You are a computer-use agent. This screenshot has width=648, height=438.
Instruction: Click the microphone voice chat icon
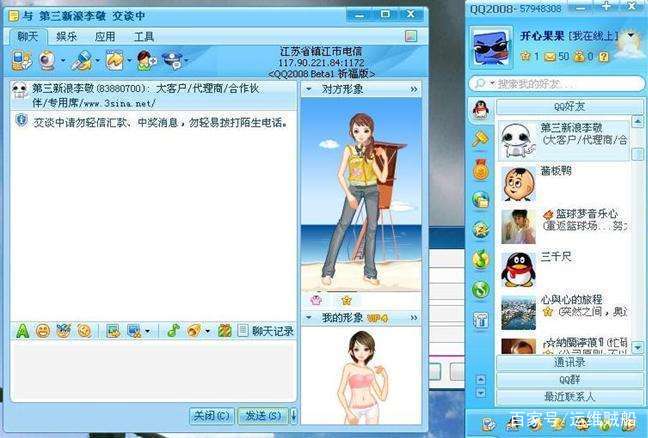click(x=81, y=61)
